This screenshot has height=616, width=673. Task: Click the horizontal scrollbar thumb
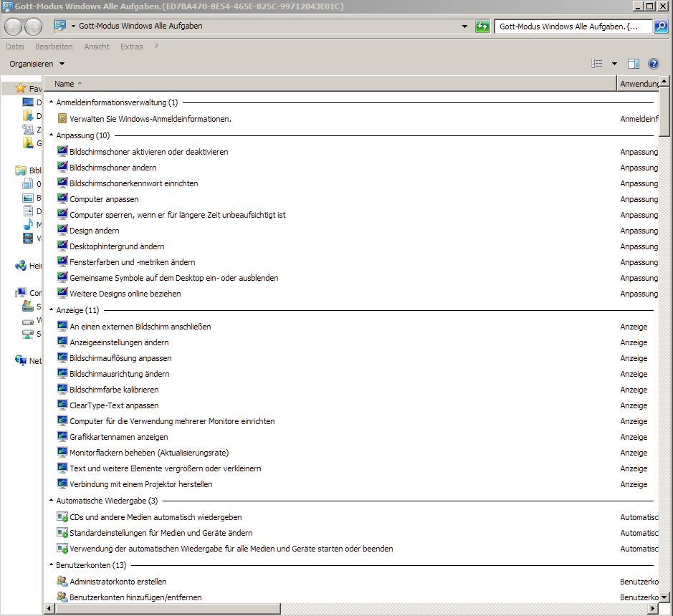(x=168, y=608)
